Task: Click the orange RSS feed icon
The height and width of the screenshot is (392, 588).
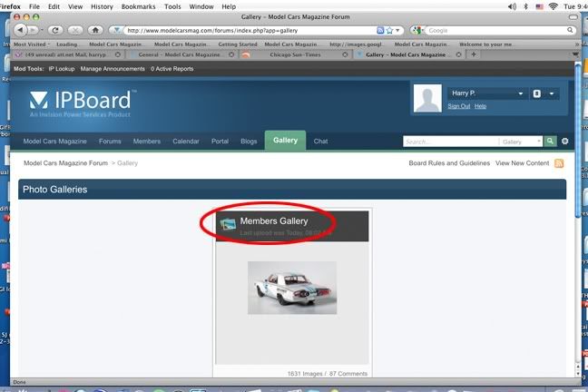Action: coord(559,163)
